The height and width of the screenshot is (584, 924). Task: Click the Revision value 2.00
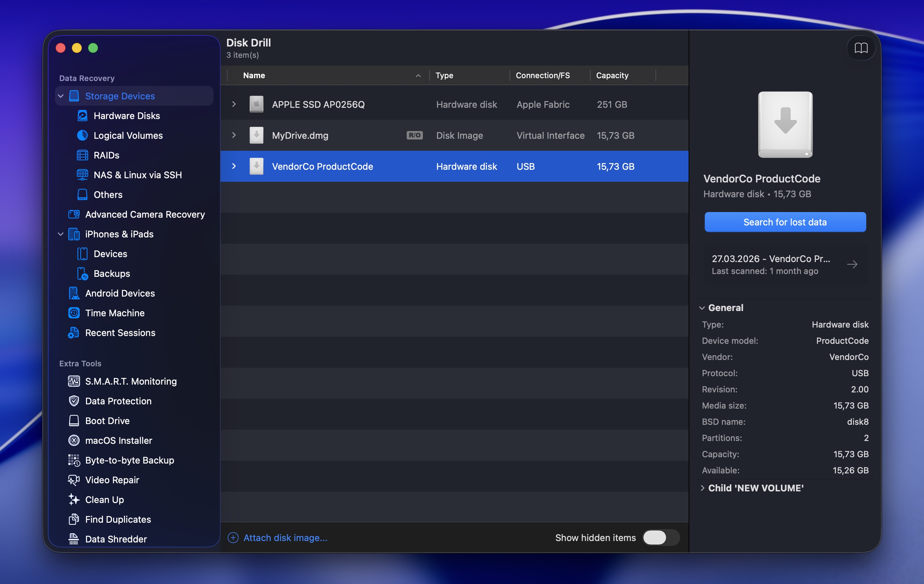tap(860, 390)
